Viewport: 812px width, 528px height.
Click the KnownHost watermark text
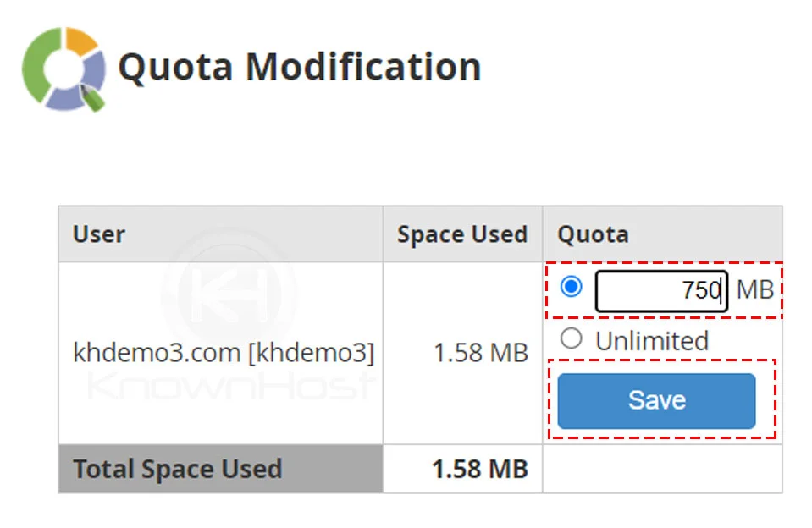(230, 386)
